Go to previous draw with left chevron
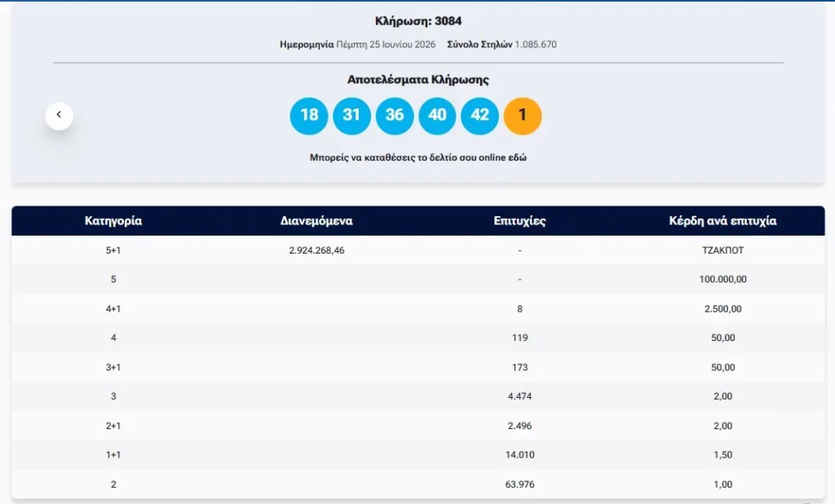This screenshot has height=504, width=835. [59, 116]
